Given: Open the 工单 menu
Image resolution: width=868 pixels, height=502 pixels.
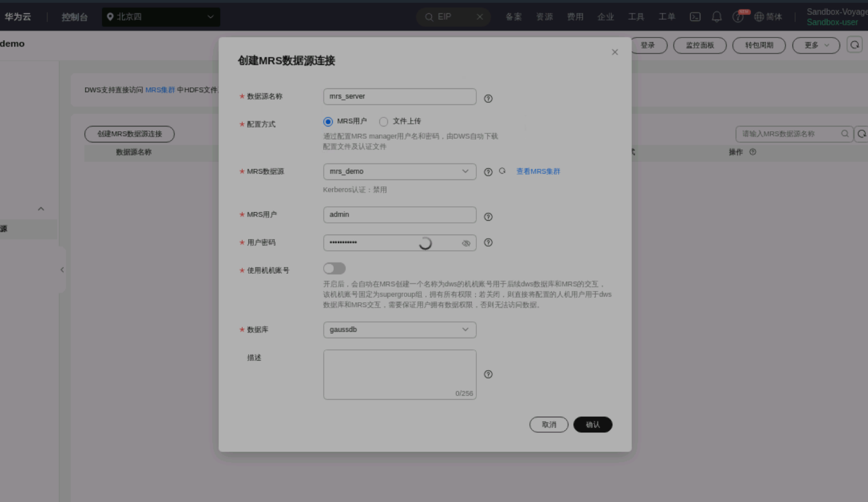Looking at the screenshot, I should 667,17.
